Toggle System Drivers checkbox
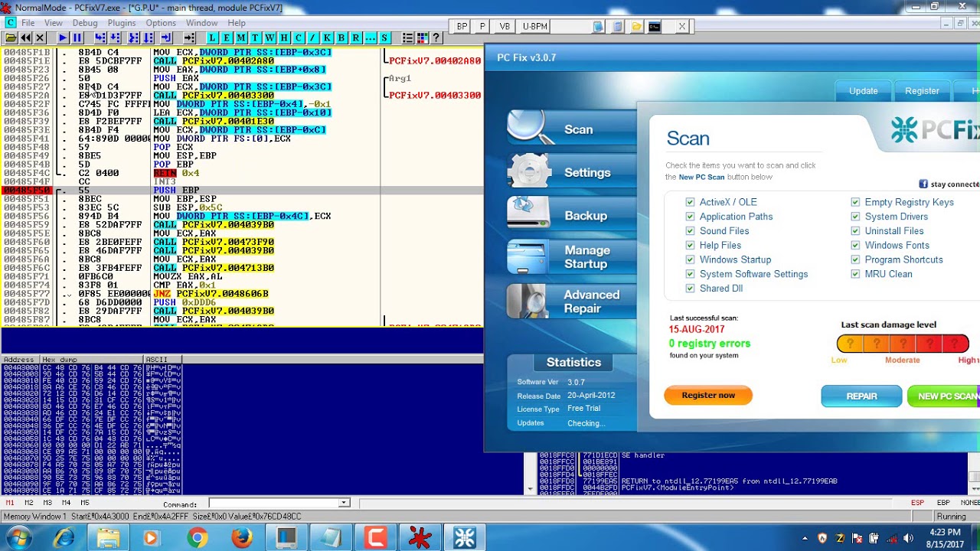 tap(855, 217)
